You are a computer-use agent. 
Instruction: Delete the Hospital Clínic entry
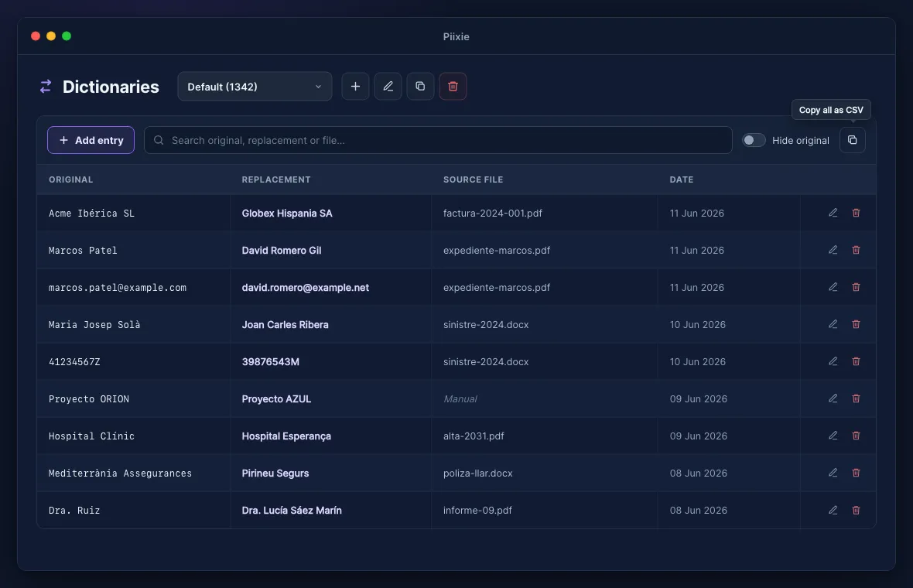[856, 436]
